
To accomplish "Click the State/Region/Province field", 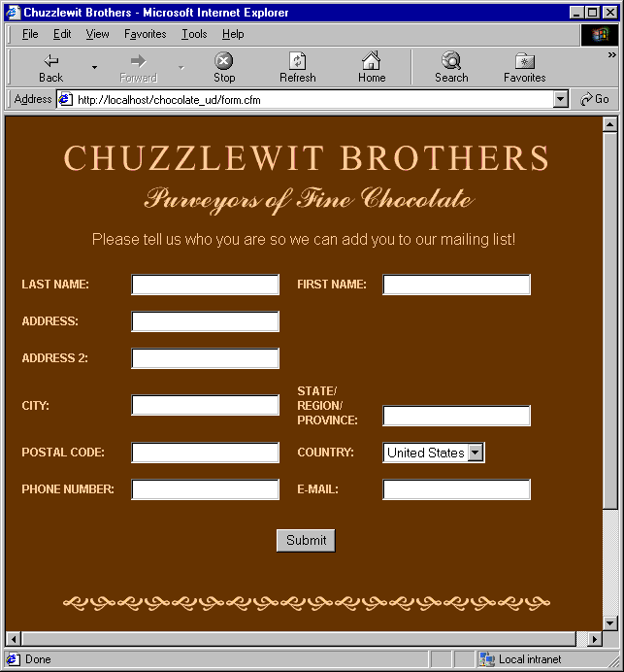I will point(456,416).
